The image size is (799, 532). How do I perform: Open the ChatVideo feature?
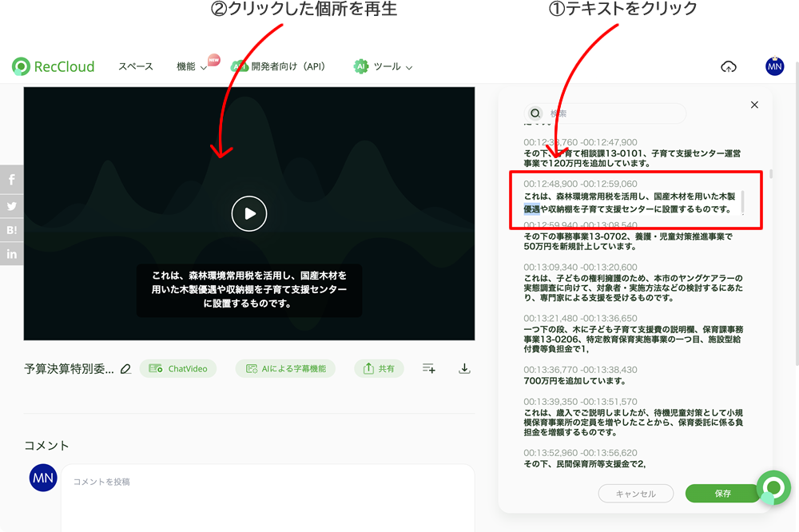coord(178,368)
